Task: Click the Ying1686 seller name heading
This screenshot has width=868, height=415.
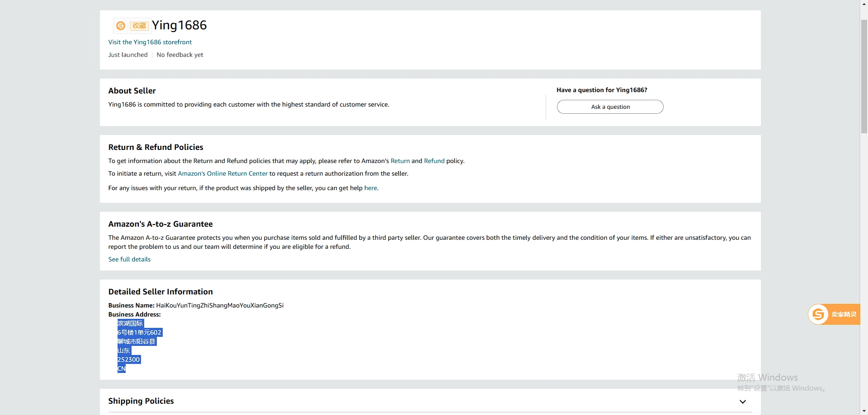Action: (x=179, y=25)
